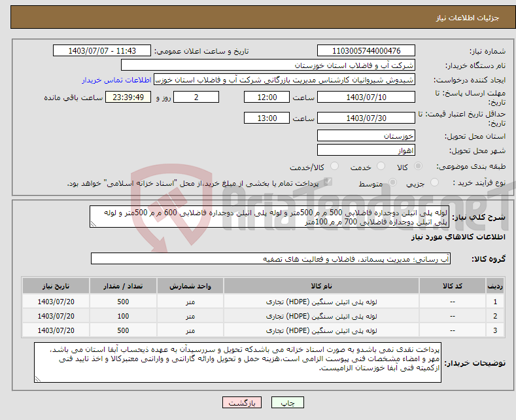
Task: Click the response deadline time 12:00
Action: tap(267, 97)
